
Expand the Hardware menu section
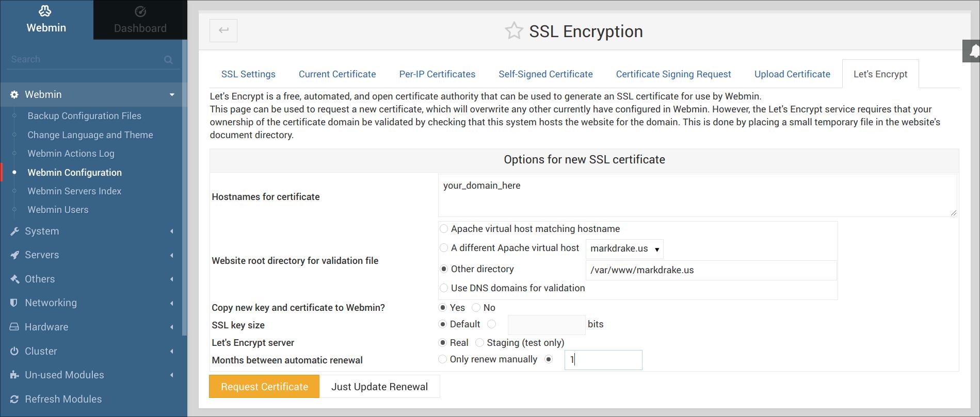(172, 327)
